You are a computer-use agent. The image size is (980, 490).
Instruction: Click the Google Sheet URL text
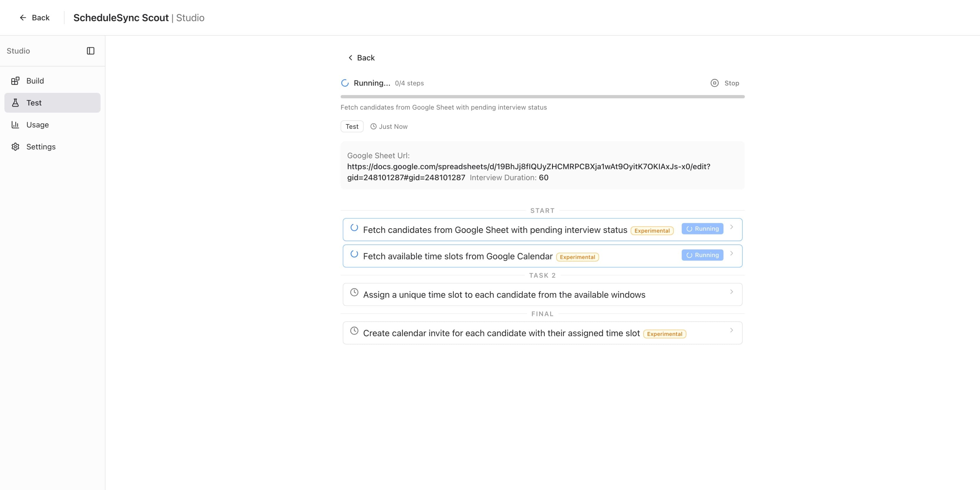[529, 167]
